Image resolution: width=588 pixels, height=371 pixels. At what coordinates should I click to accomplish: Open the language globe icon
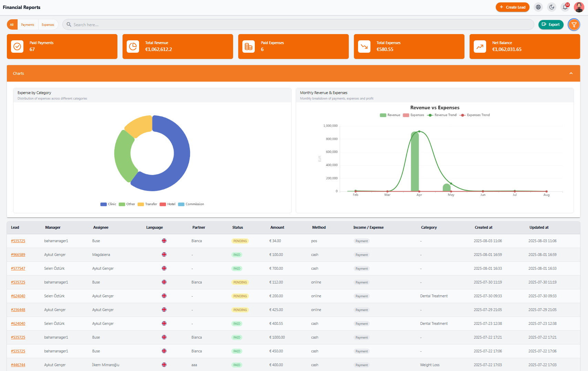click(x=538, y=7)
